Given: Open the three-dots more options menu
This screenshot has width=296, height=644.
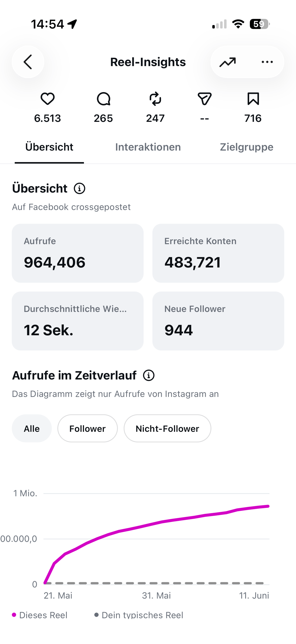Looking at the screenshot, I should click(267, 62).
